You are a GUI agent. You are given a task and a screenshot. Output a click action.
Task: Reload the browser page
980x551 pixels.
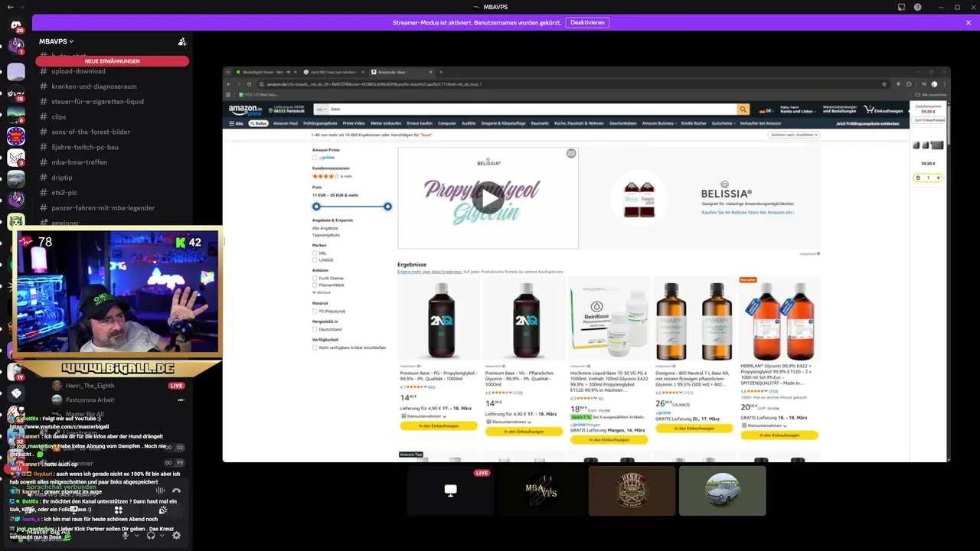pyautogui.click(x=250, y=84)
